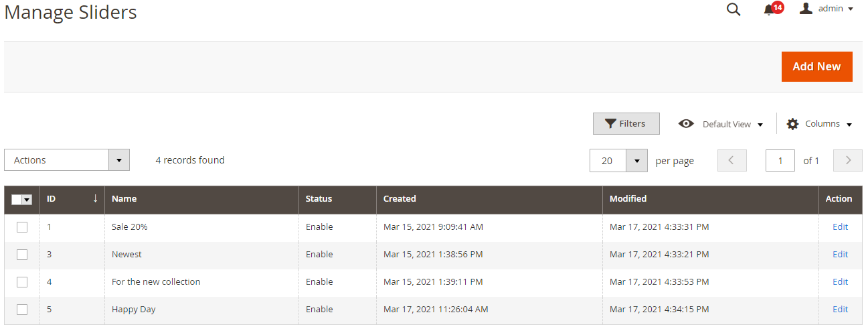This screenshot has height=327, width=868.
Task: Click the admin user account icon
Action: click(806, 9)
